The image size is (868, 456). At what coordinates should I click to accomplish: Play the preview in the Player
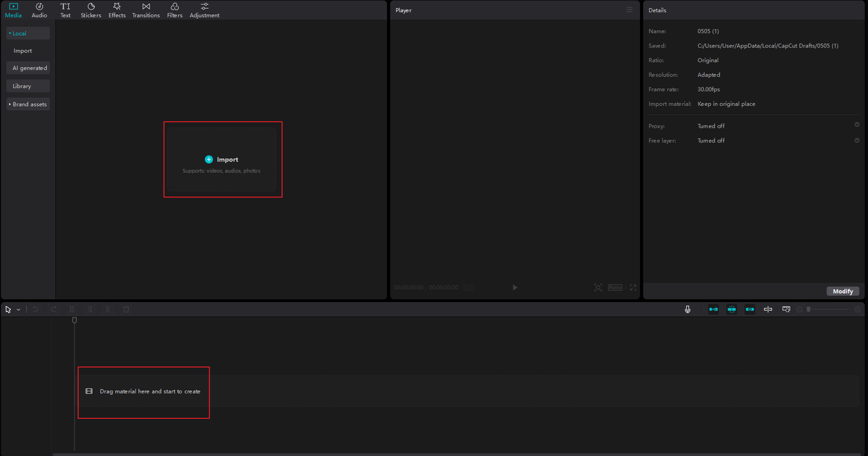(515, 288)
